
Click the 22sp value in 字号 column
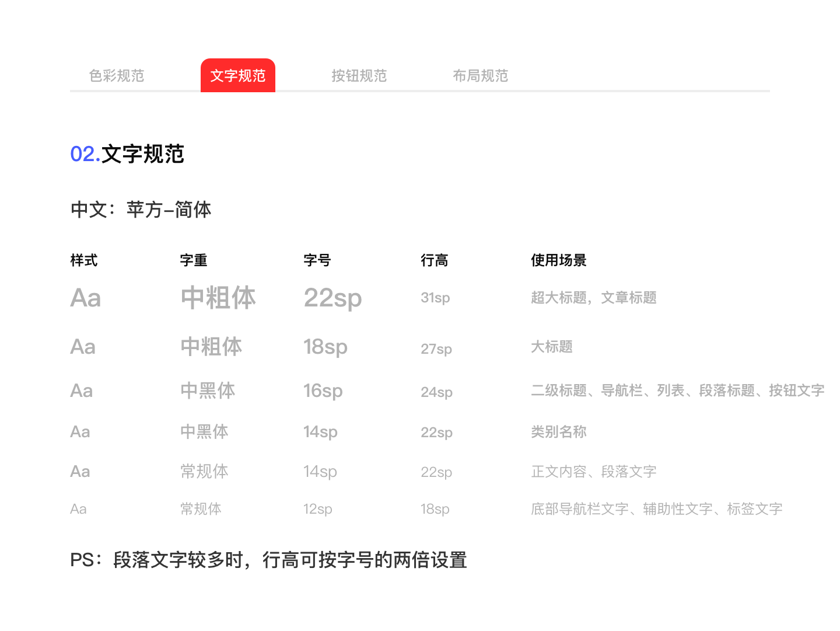tap(332, 298)
